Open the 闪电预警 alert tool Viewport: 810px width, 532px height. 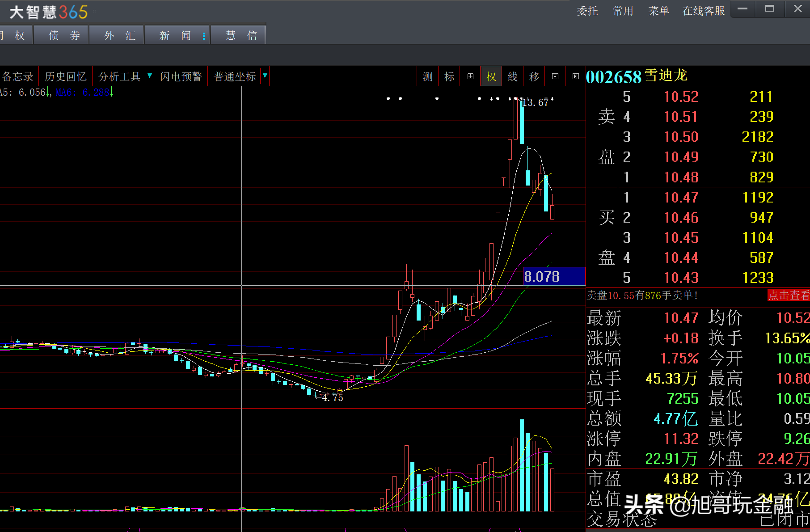[x=181, y=76]
